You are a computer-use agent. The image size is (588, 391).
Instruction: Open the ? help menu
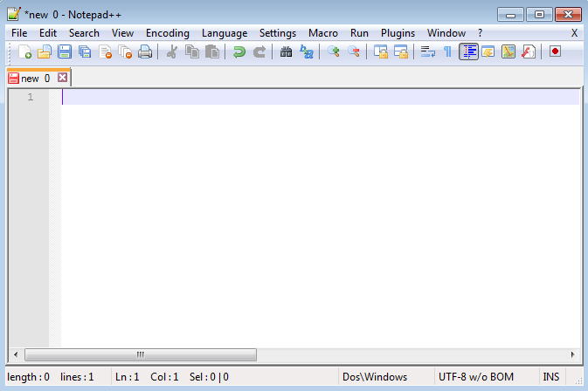coord(480,33)
